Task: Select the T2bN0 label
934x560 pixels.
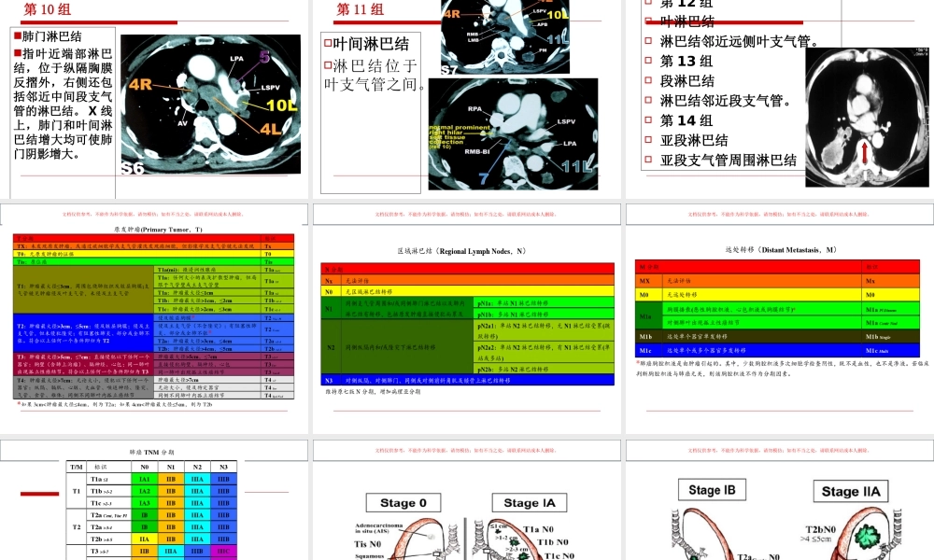Action: [820, 529]
